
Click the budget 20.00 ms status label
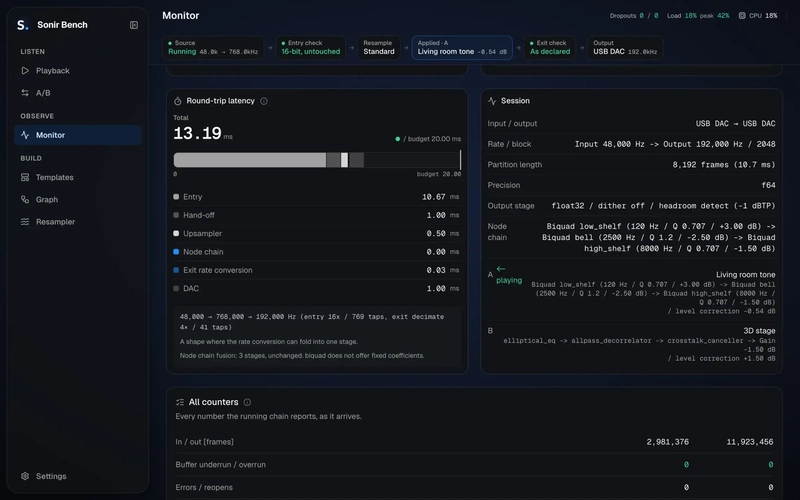pyautogui.click(x=428, y=139)
